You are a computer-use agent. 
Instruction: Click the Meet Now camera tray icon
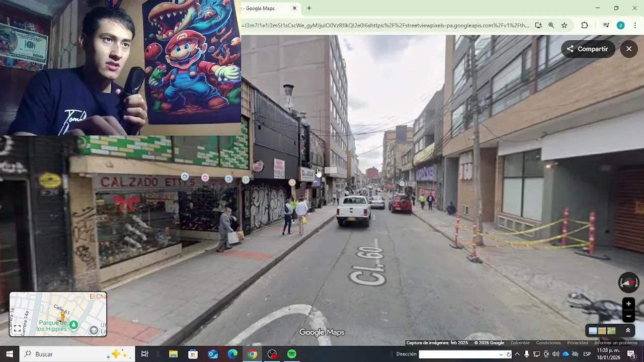[546, 354]
